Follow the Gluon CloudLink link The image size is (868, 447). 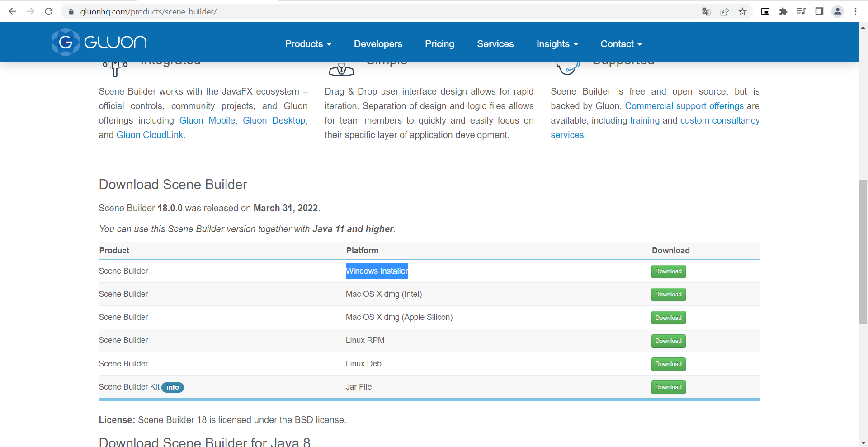click(x=150, y=135)
